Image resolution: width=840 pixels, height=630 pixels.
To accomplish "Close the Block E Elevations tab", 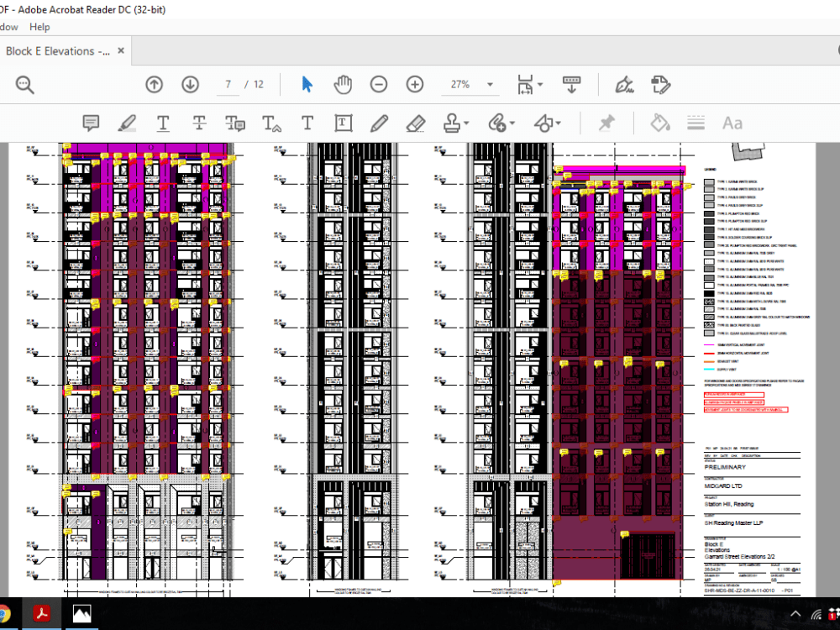I will coord(121,50).
